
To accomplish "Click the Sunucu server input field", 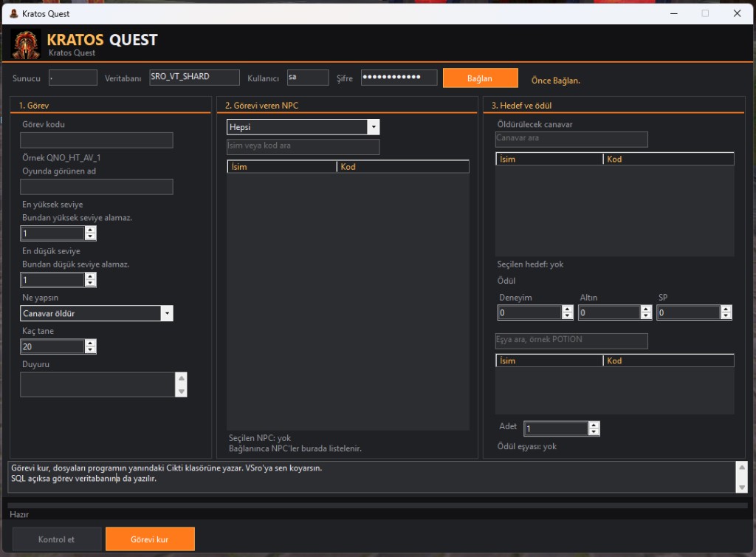I will [x=73, y=78].
